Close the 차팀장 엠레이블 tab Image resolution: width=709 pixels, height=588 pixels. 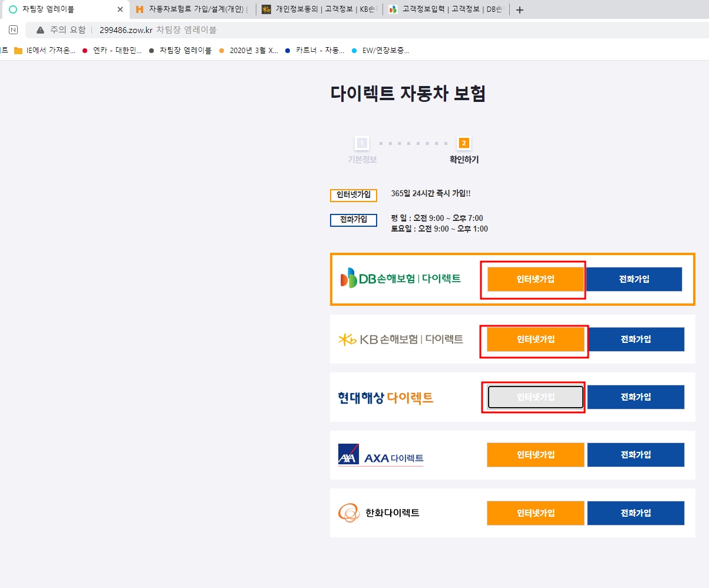(x=120, y=9)
